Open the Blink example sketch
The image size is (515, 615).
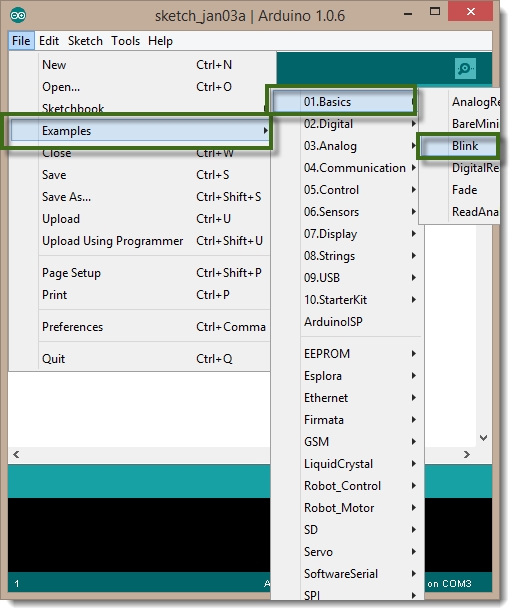pos(460,146)
